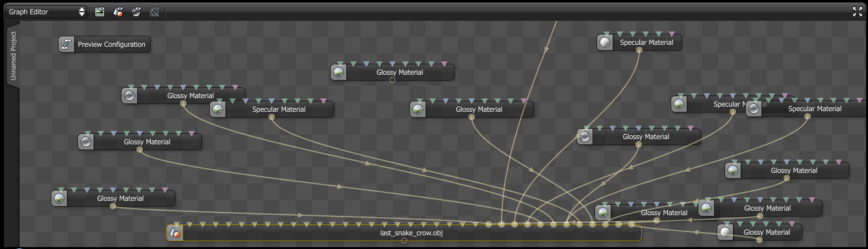Click the white sphere icon of topmost Specular Material

click(x=606, y=43)
